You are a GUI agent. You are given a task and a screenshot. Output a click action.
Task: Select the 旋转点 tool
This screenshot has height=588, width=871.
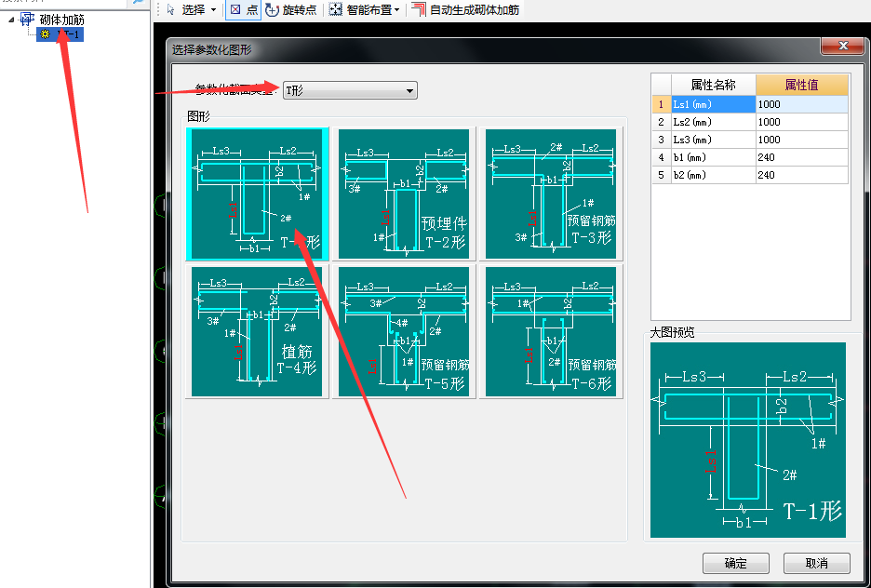coord(291,9)
